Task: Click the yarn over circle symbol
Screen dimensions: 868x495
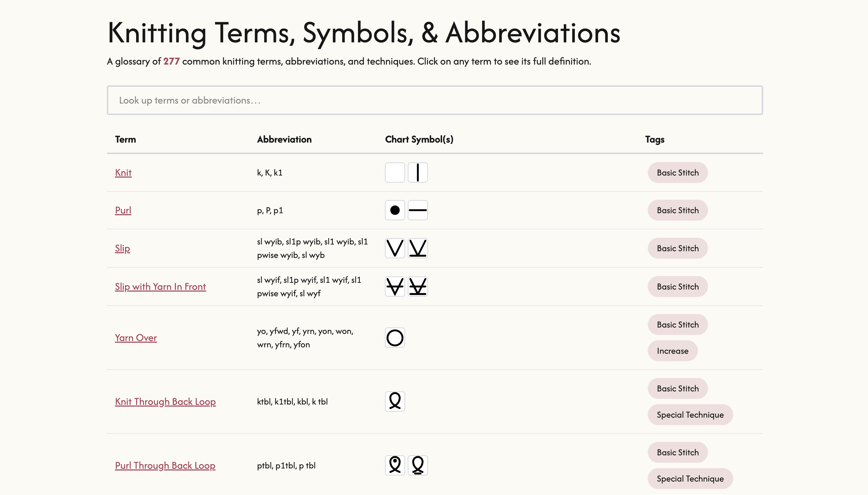Action: click(x=394, y=337)
